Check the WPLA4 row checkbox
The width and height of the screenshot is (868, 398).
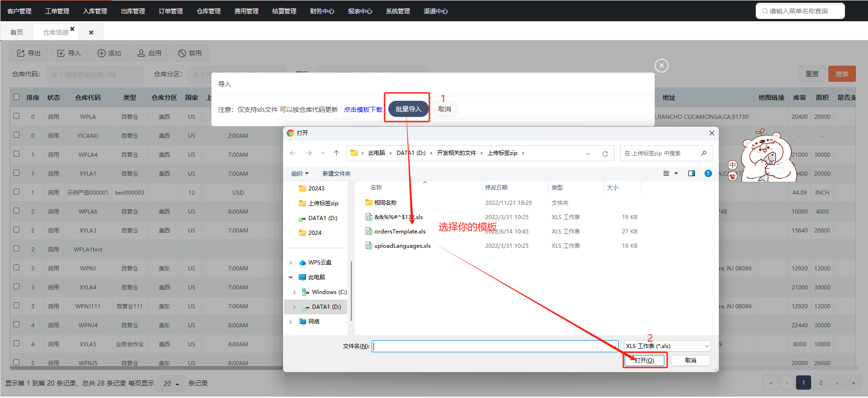[17, 154]
